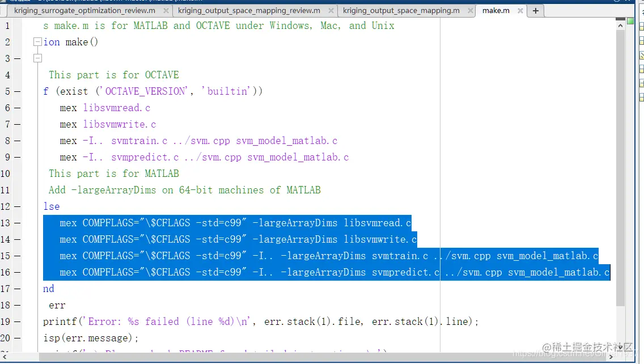Click highlighted 'libsvmwrite.c' on line 14
Viewport: 644px width, 364px height.
coord(380,239)
